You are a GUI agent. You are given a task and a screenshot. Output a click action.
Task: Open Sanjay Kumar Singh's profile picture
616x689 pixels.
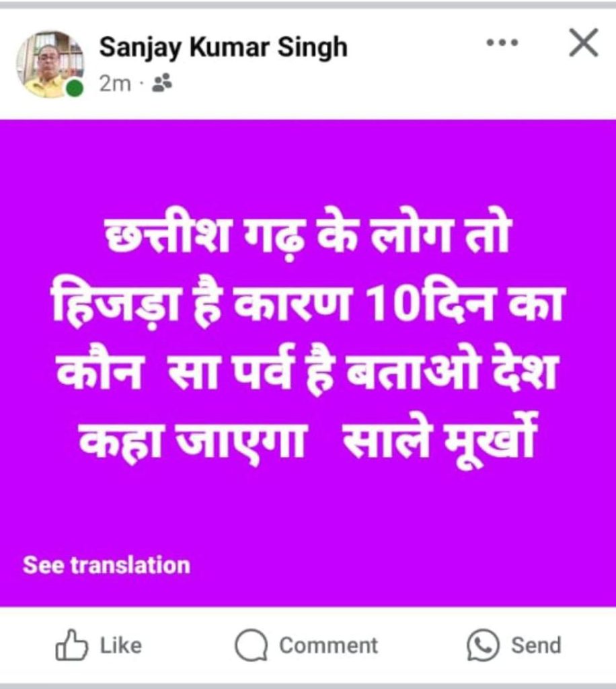(50, 64)
